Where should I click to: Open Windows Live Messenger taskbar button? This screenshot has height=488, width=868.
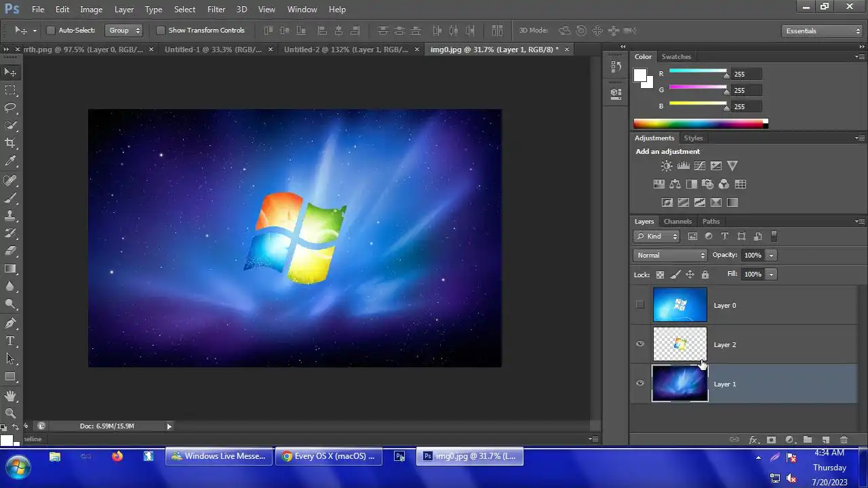point(219,456)
